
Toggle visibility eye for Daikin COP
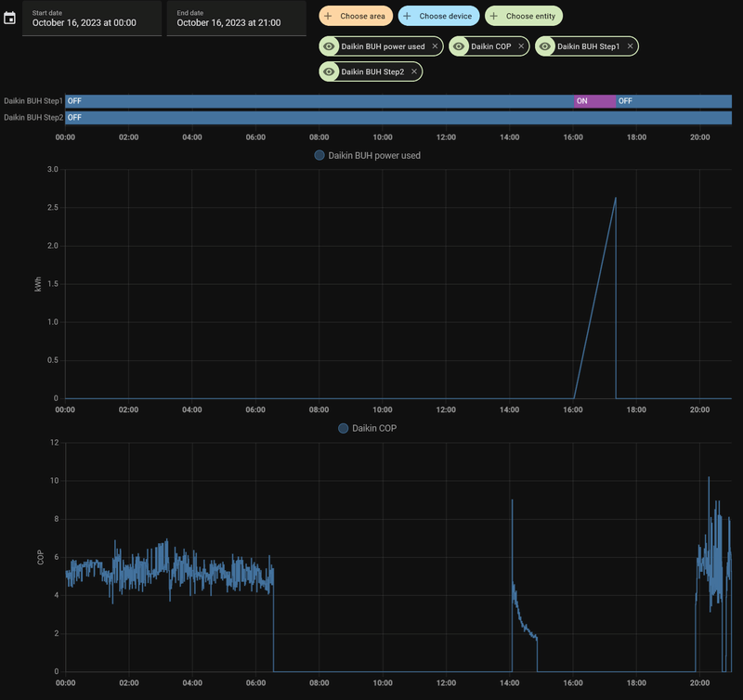[459, 46]
